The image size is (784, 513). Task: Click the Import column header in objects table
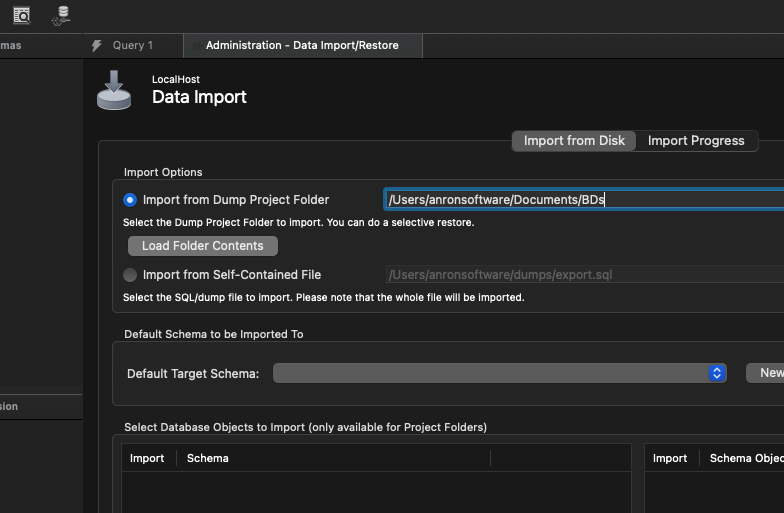tap(670, 458)
